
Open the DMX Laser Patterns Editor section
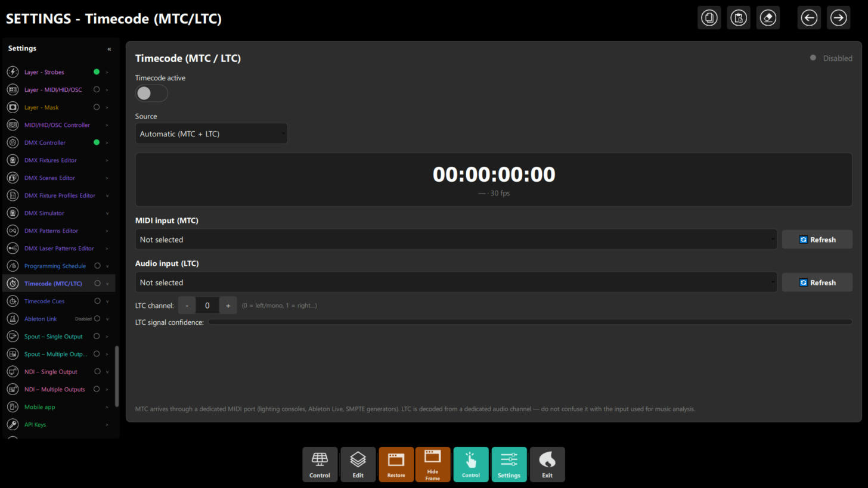point(59,248)
